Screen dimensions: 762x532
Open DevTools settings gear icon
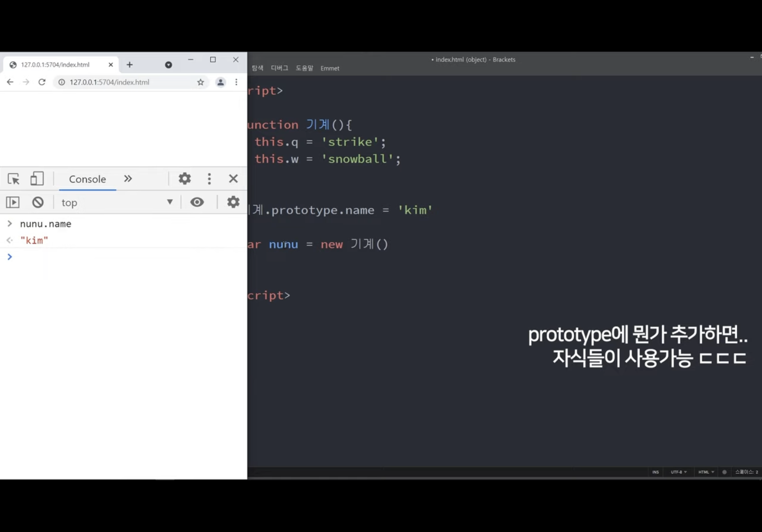tap(184, 179)
